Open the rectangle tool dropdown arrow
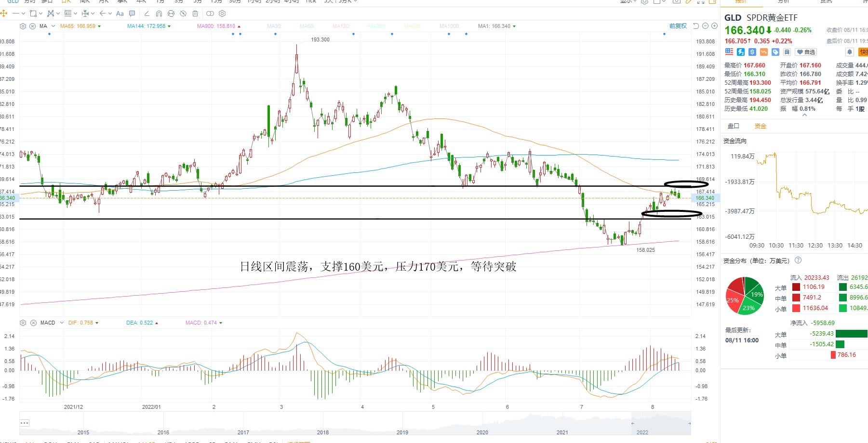The width and height of the screenshot is (868, 443). (40, 13)
